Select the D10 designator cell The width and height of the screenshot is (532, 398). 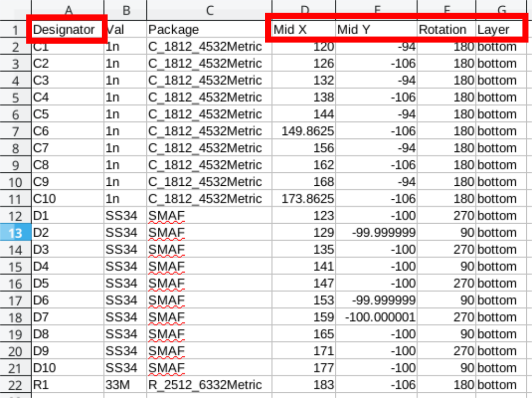(x=67, y=368)
